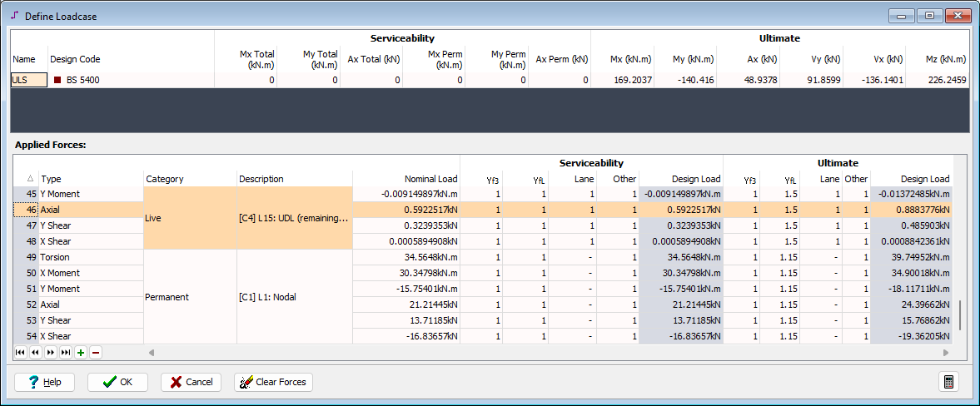980x406 pixels.
Task: Select row 46 Axial
Action: tap(92, 210)
